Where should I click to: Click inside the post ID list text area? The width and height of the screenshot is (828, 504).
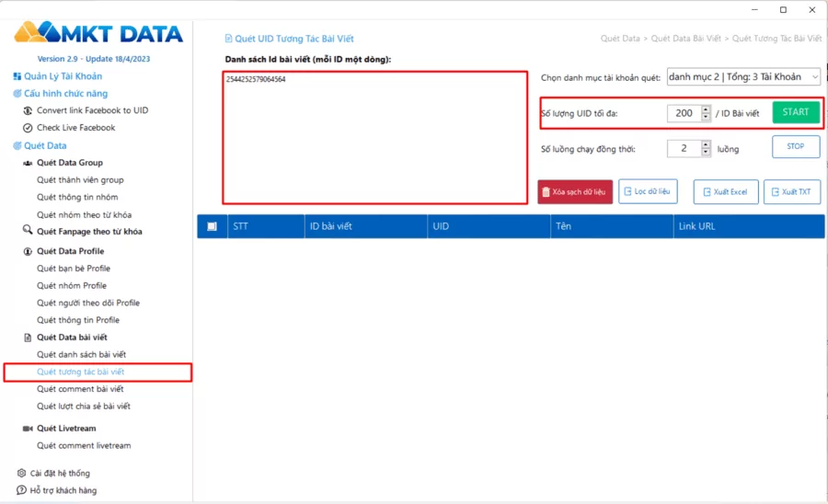pyautogui.click(x=374, y=138)
